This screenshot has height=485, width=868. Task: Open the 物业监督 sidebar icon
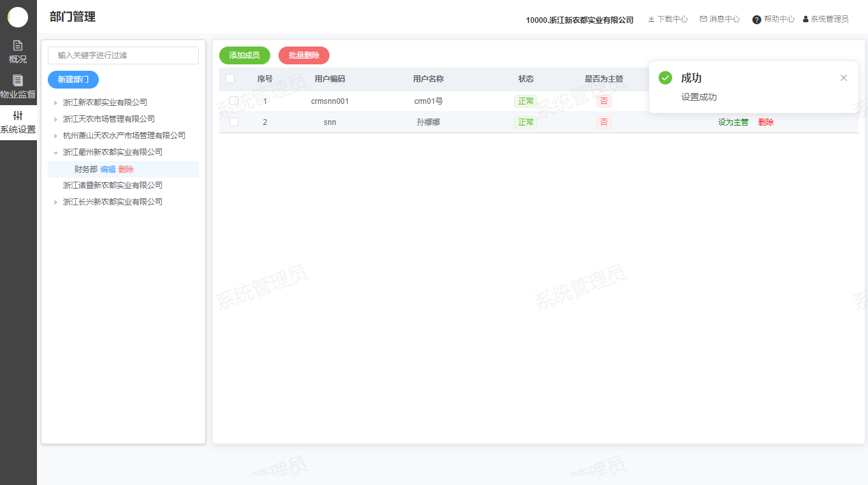[18, 80]
